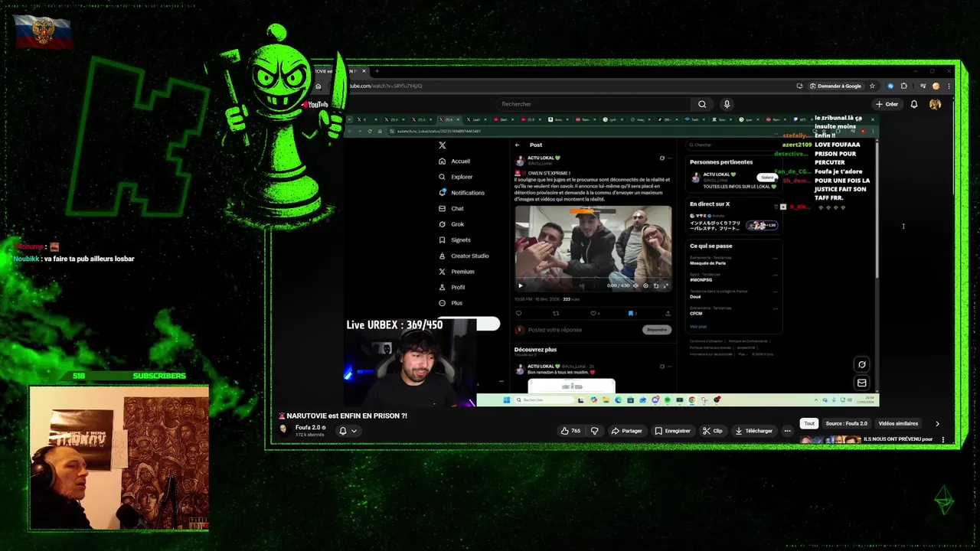Click Suivre next to ACTU LOKAL

[x=767, y=178]
